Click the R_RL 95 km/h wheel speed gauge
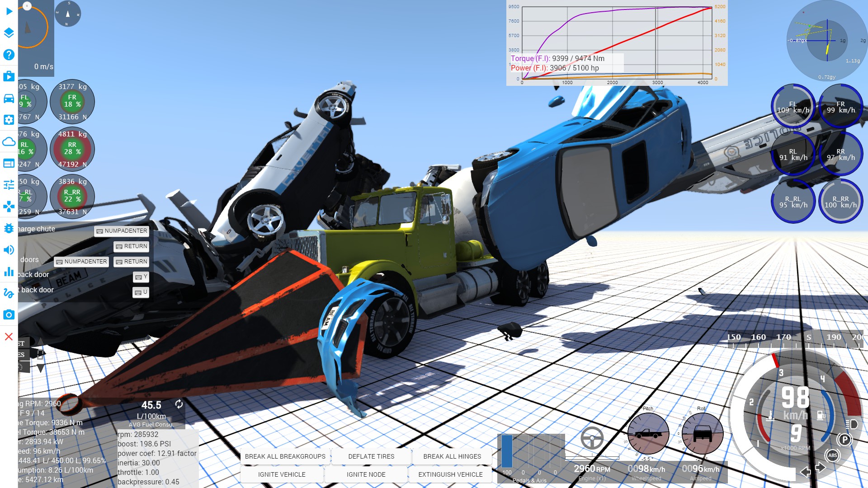This screenshot has width=868, height=488. click(x=793, y=202)
